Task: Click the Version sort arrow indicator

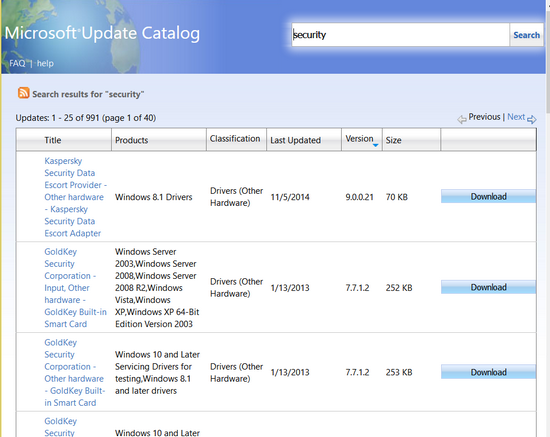Action: coord(375,145)
